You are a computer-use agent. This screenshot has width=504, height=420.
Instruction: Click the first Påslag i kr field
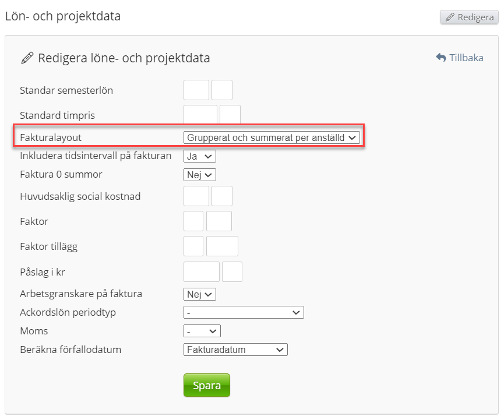coord(202,272)
